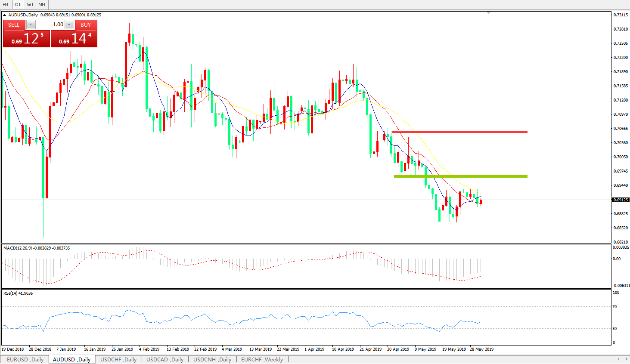
Task: Open the USDCAD-,Daily chart tab
Action: (x=165, y=360)
